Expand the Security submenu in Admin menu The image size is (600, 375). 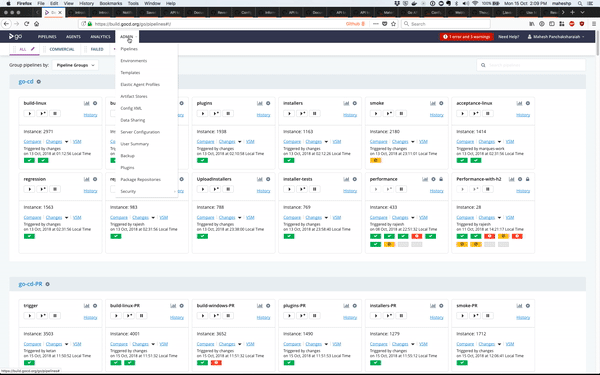click(147, 191)
